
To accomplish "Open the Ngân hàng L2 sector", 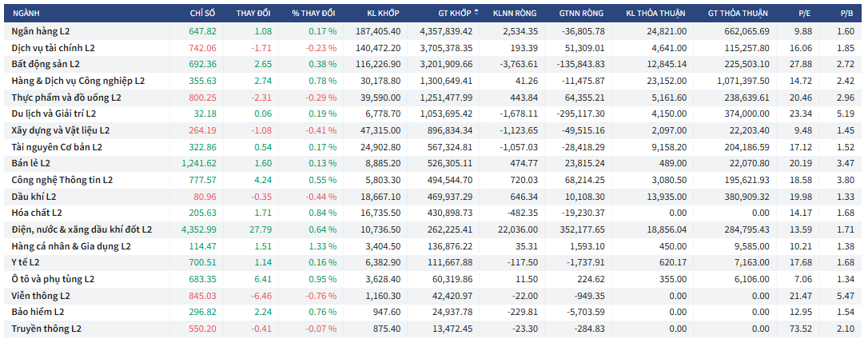I will point(46,31).
